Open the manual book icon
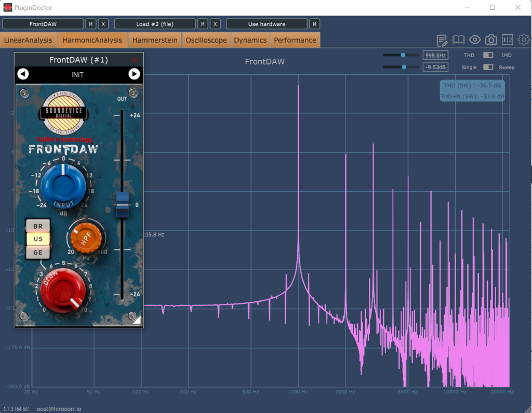The height and width of the screenshot is (413, 532). (458, 40)
